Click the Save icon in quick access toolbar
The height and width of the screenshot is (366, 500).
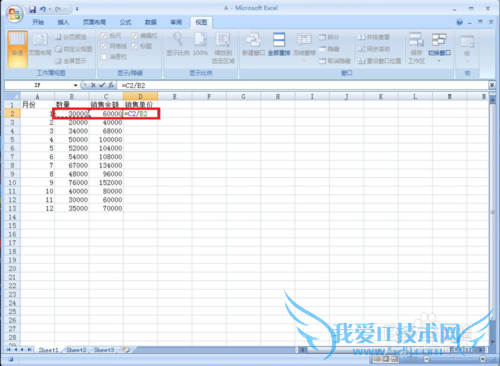32,9
